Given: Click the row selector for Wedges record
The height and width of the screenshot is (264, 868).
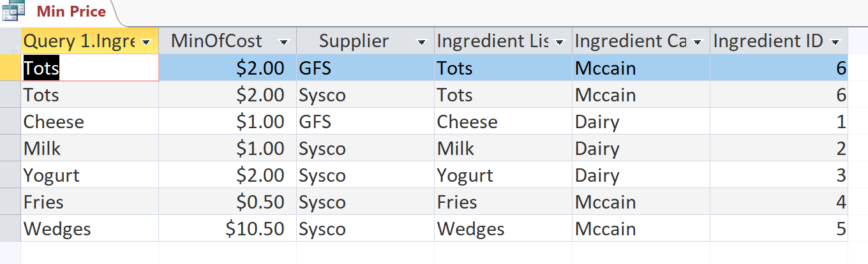Looking at the screenshot, I should (10, 228).
